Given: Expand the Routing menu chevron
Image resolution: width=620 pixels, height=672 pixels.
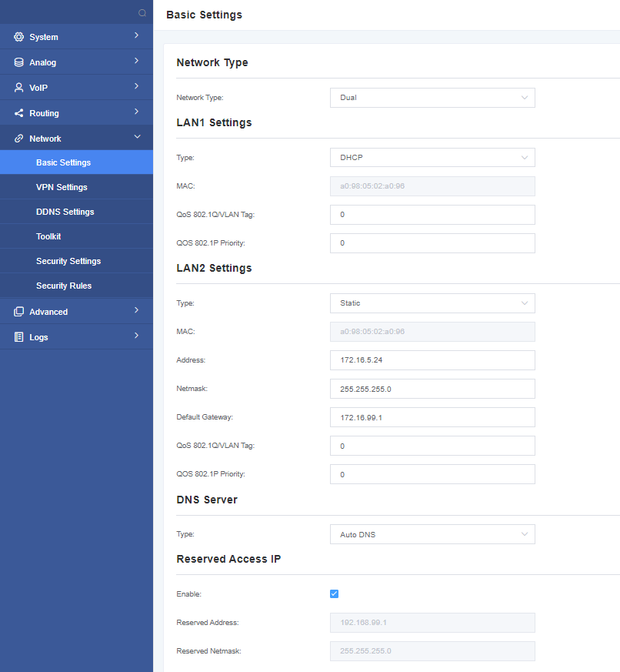Looking at the screenshot, I should point(137,112).
